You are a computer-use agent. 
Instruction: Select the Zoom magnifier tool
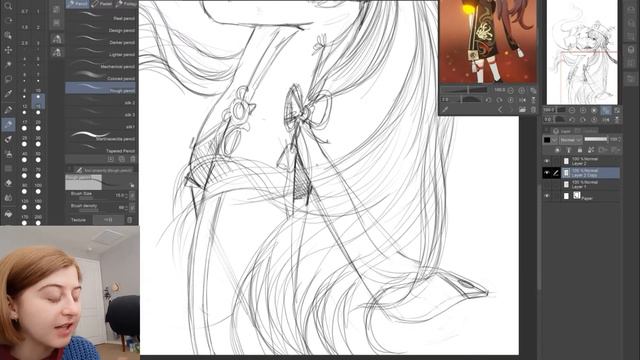8,6
